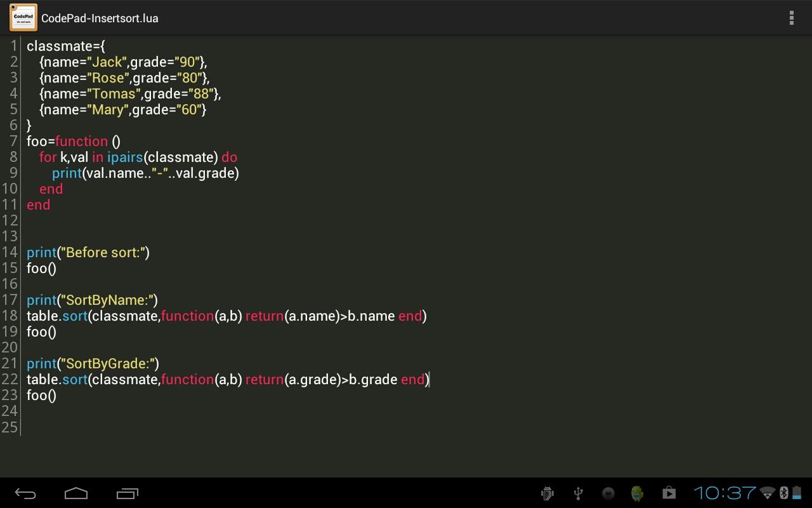This screenshot has width=812, height=508.
Task: Tap the green Android debug notification icon
Action: click(638, 493)
